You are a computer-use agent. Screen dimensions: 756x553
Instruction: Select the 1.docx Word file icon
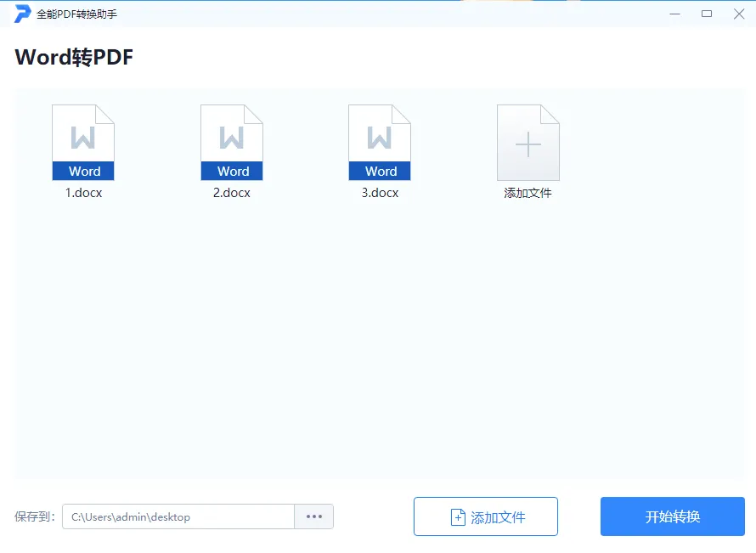83,143
